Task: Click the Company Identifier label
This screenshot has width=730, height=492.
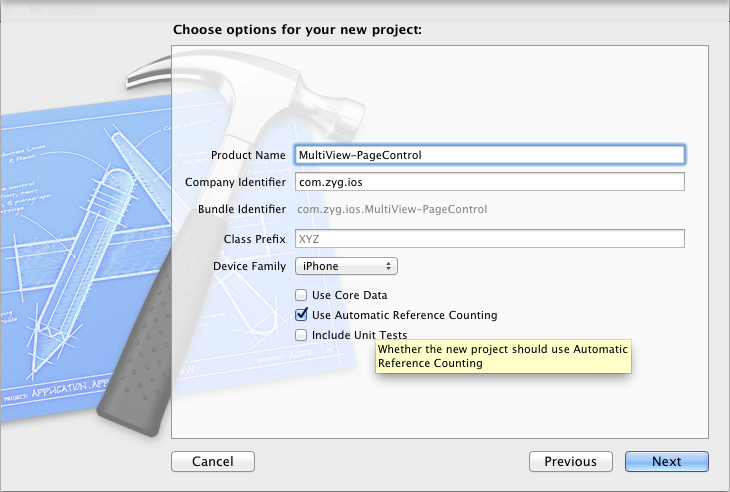Action: pos(236,182)
